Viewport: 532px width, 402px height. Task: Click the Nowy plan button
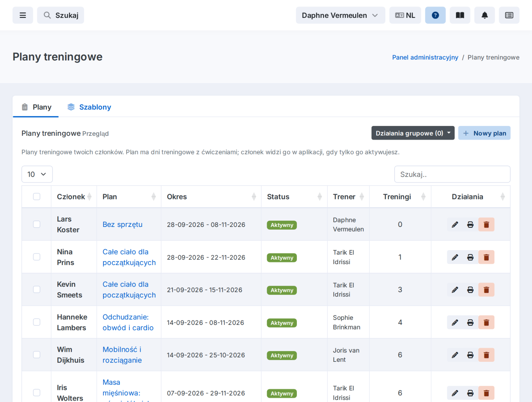pyautogui.click(x=484, y=133)
